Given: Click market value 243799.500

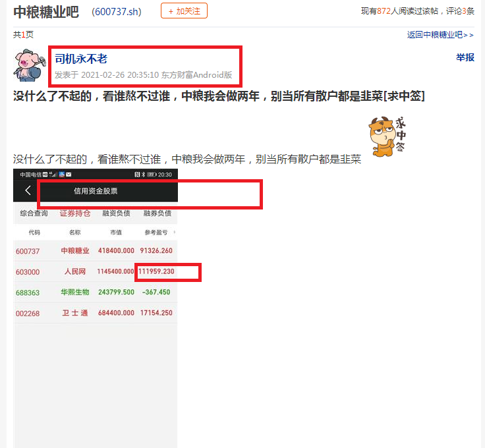Looking at the screenshot, I should 116,292.
